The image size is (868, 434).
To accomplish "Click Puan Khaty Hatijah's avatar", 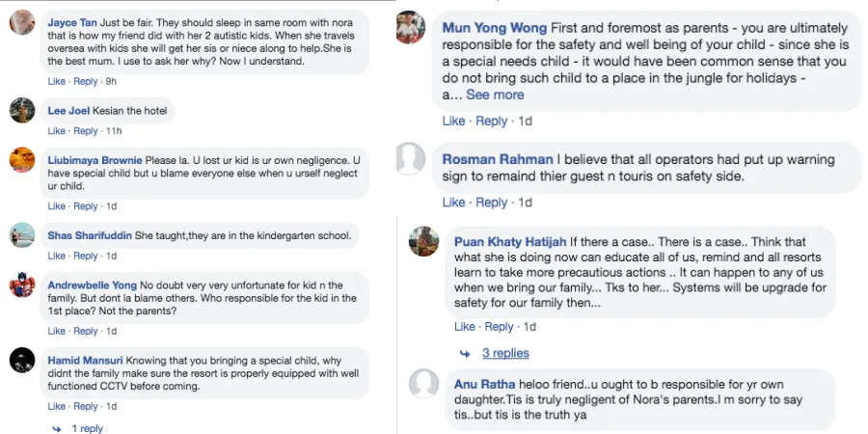I will [x=424, y=242].
